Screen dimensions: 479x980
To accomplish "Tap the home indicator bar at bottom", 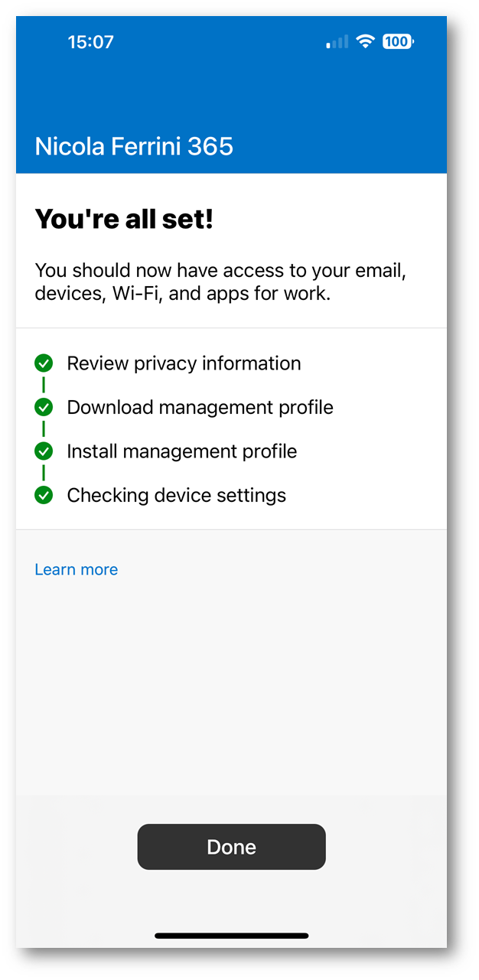I will pos(231,935).
